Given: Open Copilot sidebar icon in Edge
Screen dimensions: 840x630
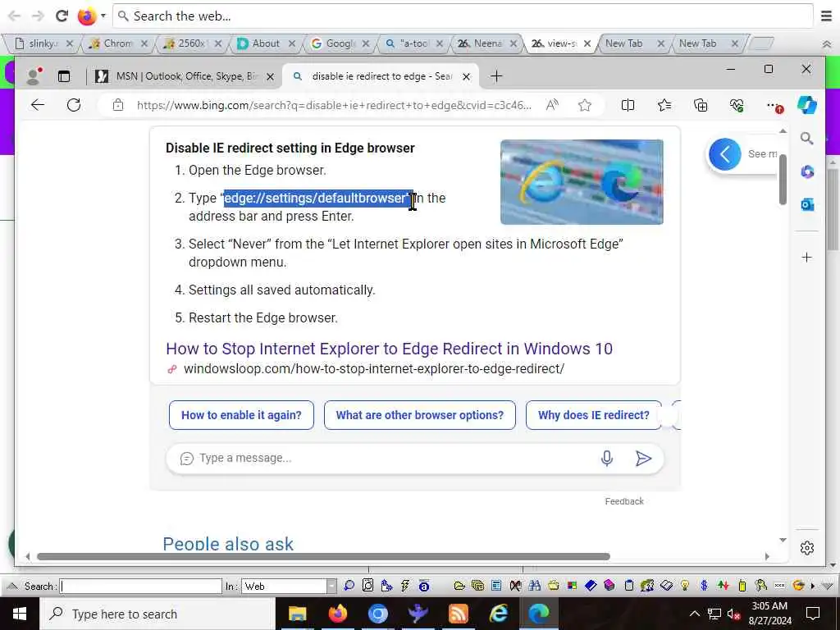Looking at the screenshot, I should point(807,105).
